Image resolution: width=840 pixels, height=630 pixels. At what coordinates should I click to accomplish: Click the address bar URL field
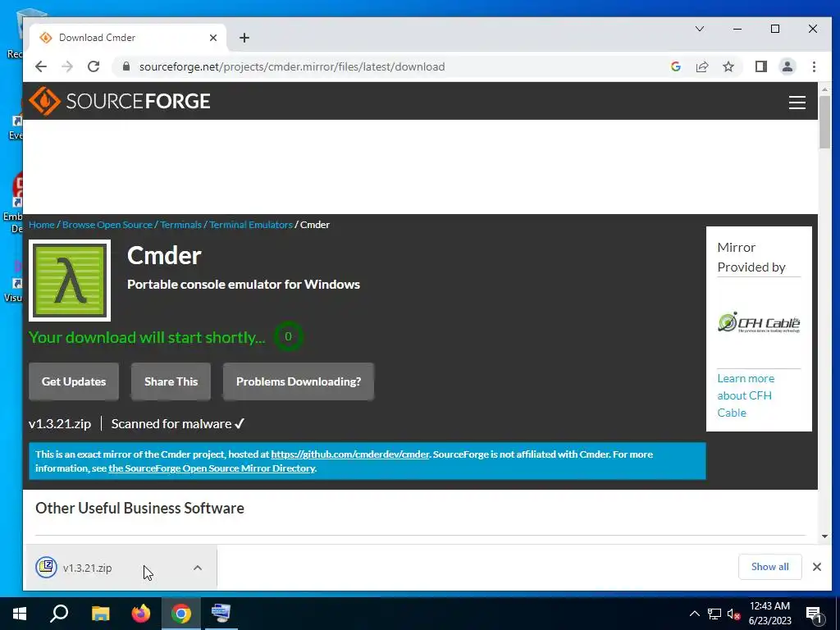391,66
